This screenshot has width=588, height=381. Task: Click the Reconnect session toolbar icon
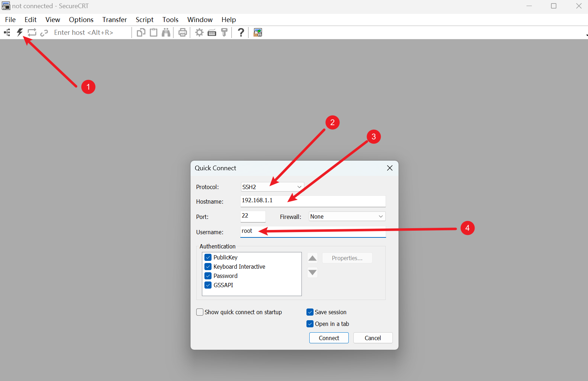pyautogui.click(x=32, y=33)
